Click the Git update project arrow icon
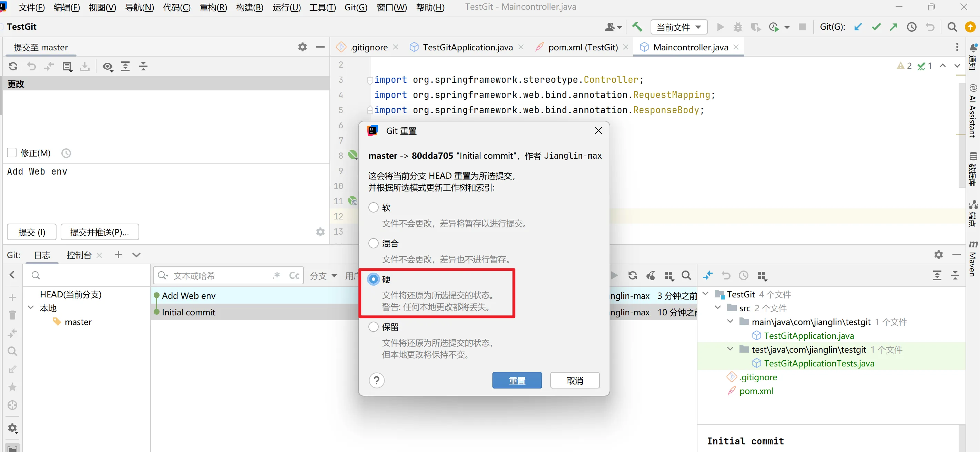The height and width of the screenshot is (452, 980). coord(858,27)
